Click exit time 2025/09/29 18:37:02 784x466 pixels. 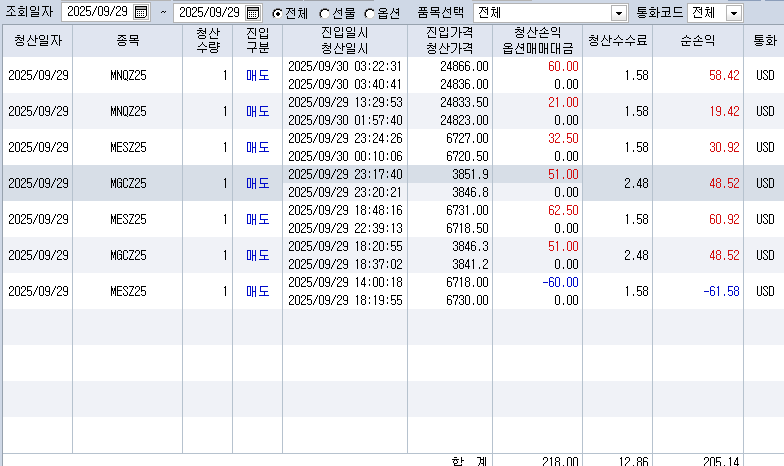pos(345,264)
